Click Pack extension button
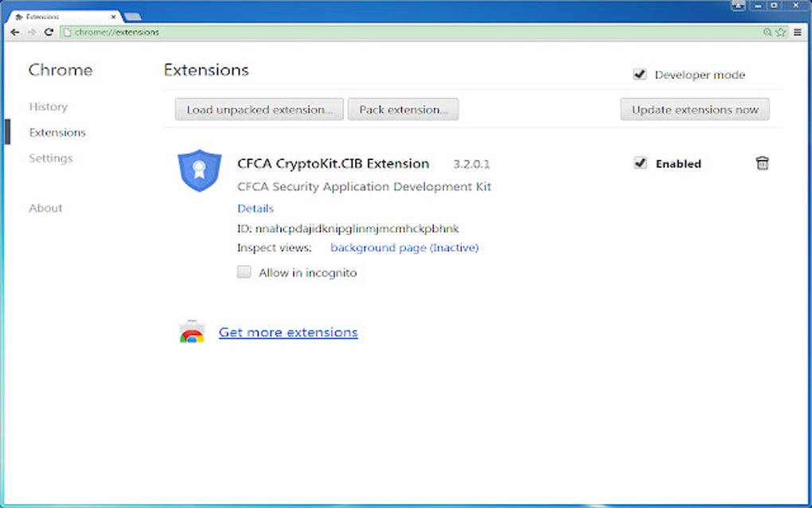Screen dimensions: 812x508 click(403, 109)
